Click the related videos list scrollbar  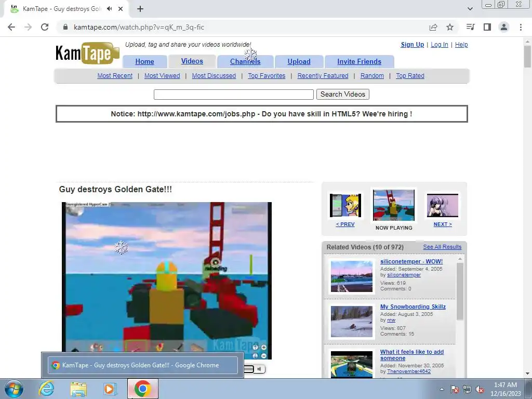tap(460, 291)
